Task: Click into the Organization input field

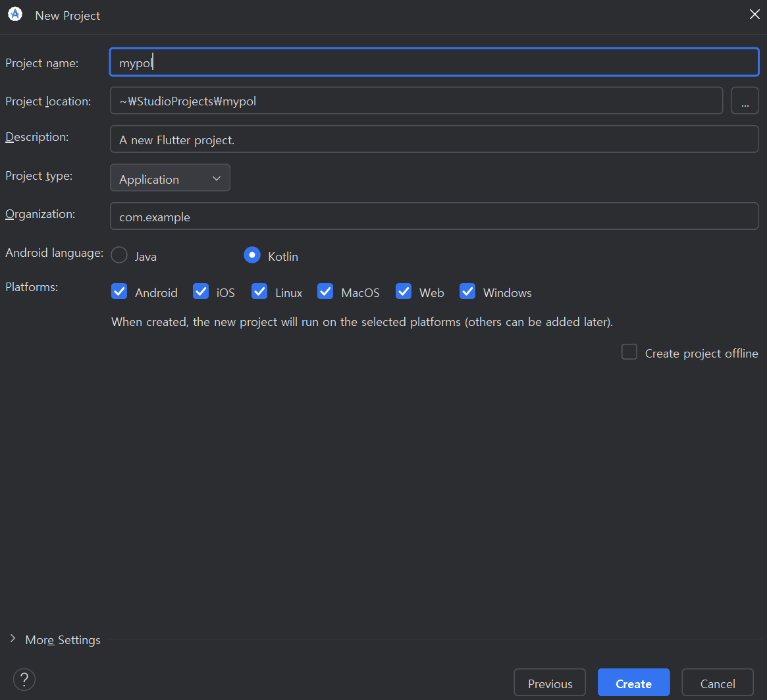Action: click(435, 217)
